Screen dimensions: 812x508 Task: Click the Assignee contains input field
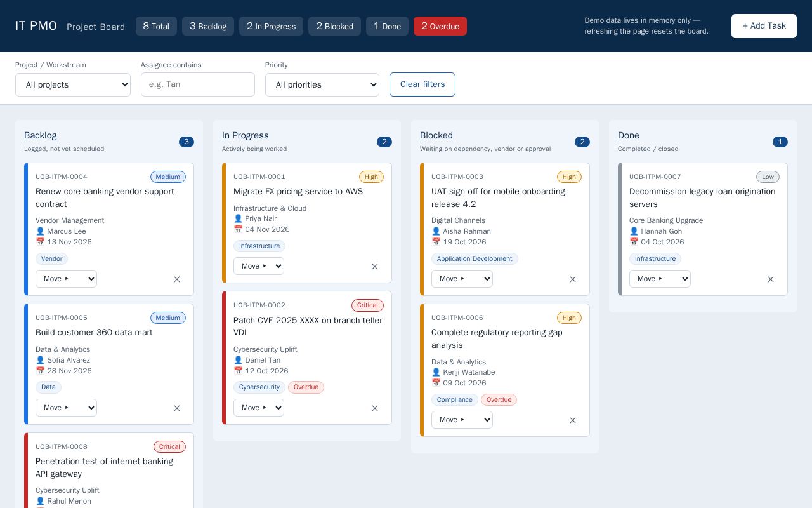tap(198, 84)
